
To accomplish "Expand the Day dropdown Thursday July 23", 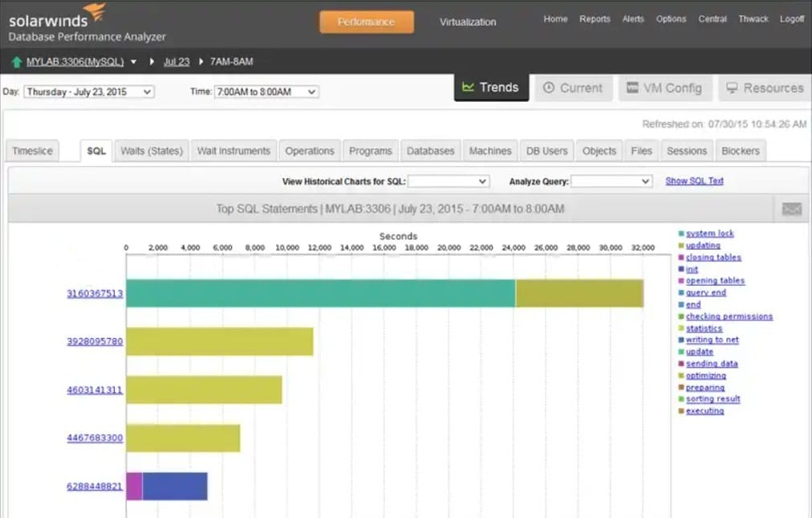I will coord(89,92).
